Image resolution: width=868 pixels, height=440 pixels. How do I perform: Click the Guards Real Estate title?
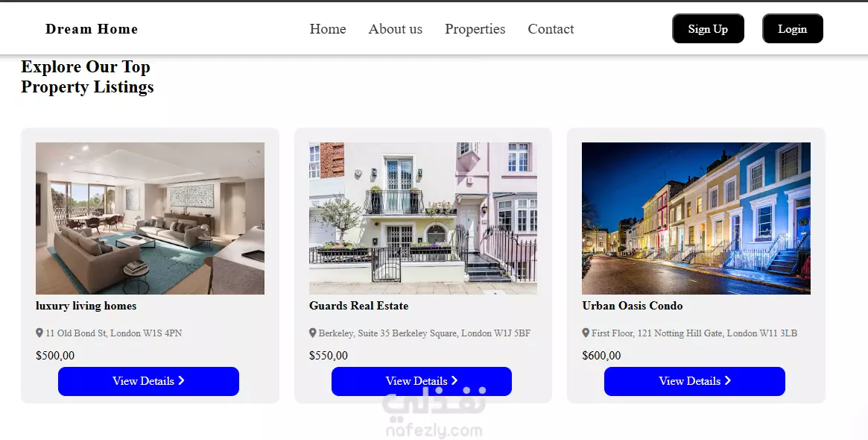(358, 306)
